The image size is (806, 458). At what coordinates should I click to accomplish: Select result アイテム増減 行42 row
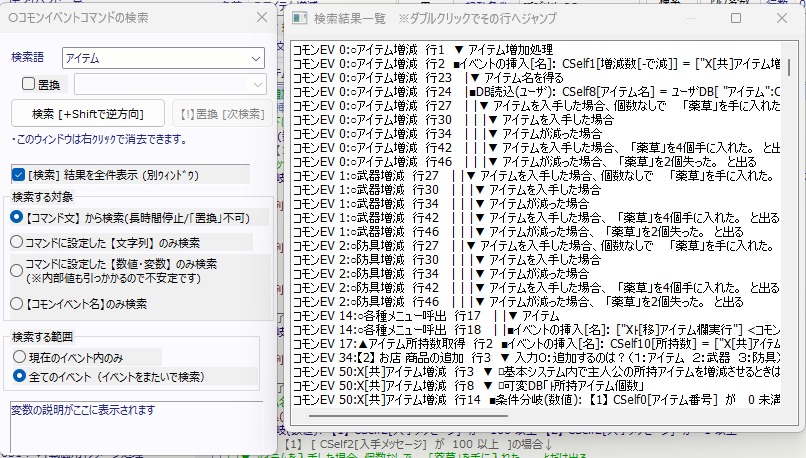pos(537,148)
